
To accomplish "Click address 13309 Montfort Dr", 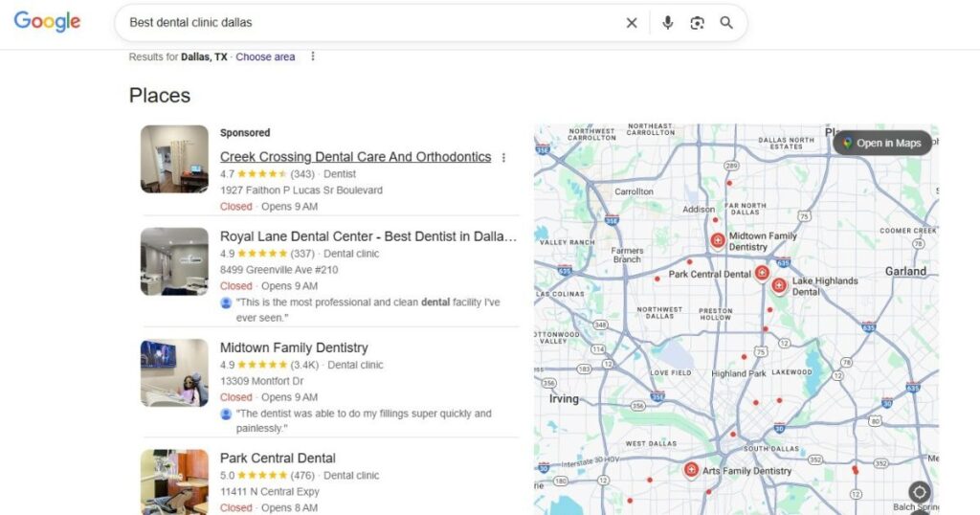I will tap(261, 381).
